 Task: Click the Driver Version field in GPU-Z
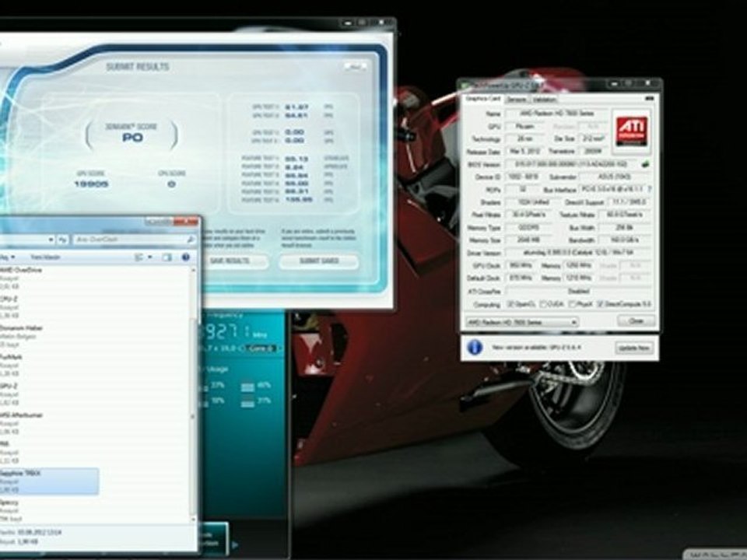(578, 253)
